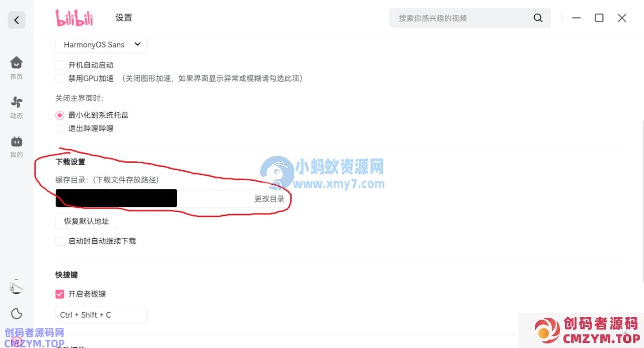
Task: Click 恢复默认地址 button
Action: point(87,221)
